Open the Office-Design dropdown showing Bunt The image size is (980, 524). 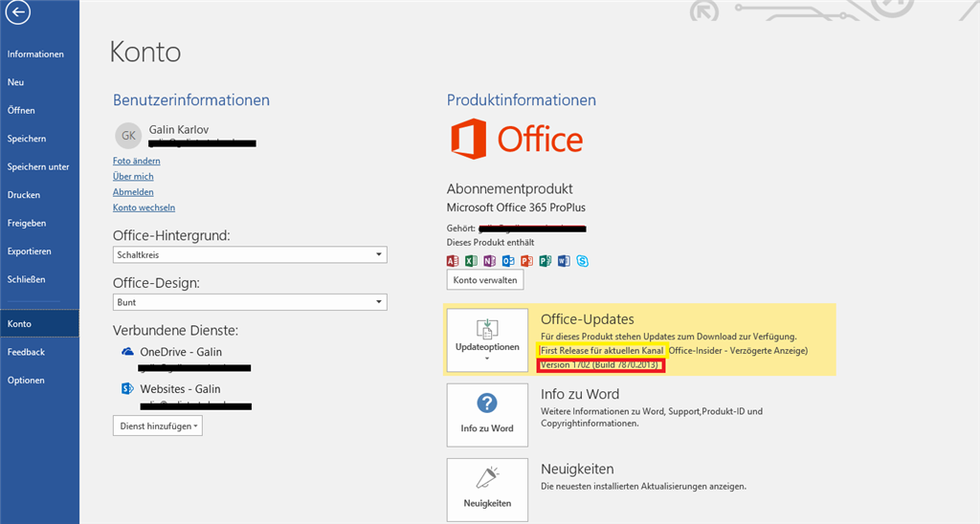(x=250, y=302)
